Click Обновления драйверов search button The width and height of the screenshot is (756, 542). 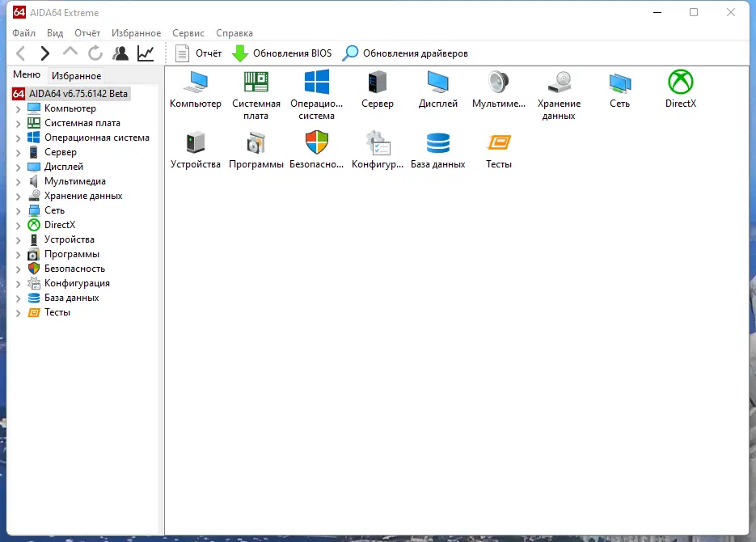pos(405,53)
